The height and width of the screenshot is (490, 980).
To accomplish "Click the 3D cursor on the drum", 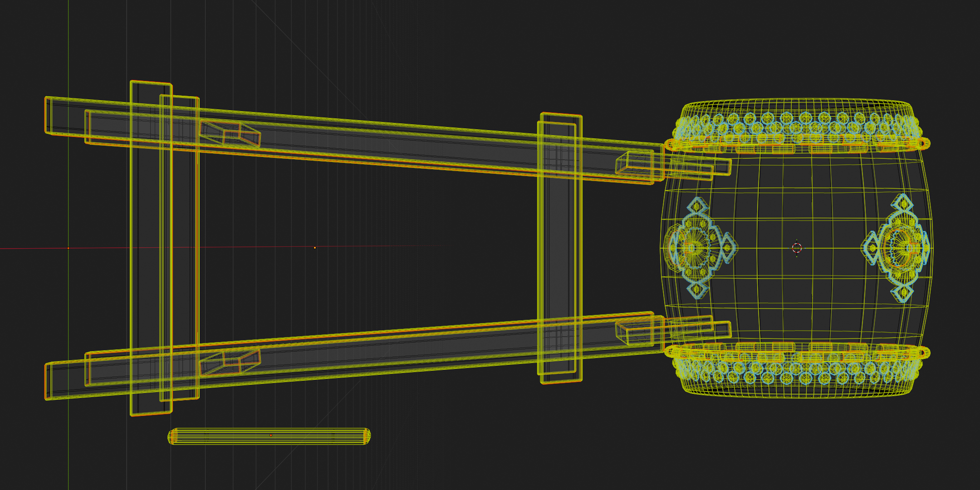I will coord(797,248).
